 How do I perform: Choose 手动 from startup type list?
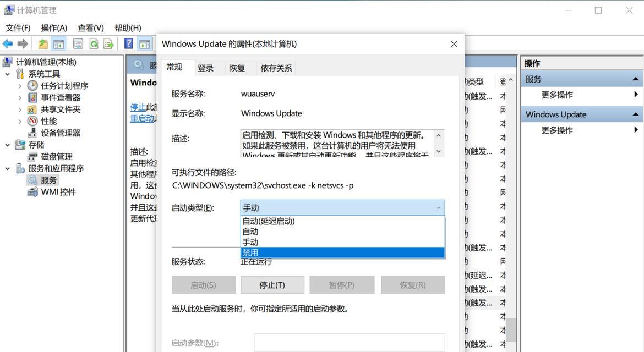click(x=342, y=242)
